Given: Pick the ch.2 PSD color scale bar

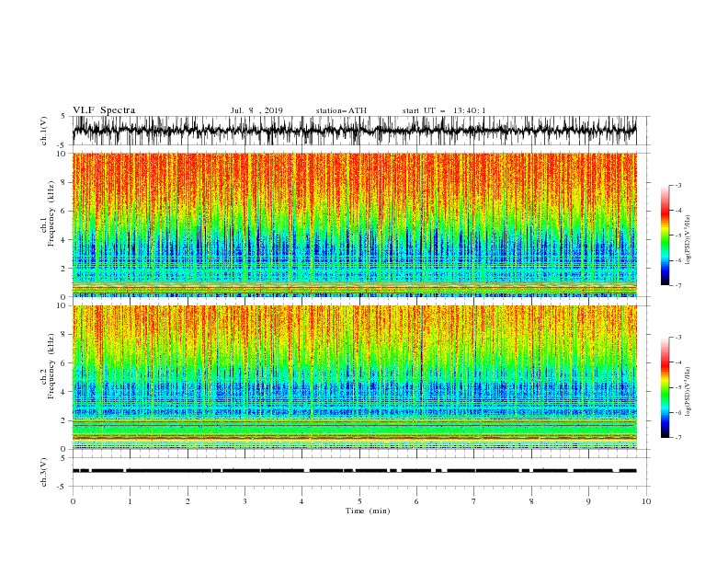Looking at the screenshot, I should pos(665,387).
